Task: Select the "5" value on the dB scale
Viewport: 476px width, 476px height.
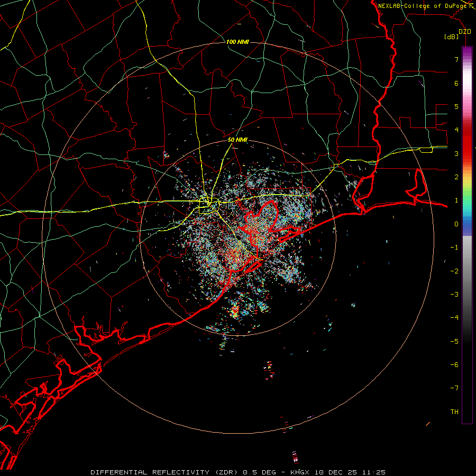Action: pos(456,106)
